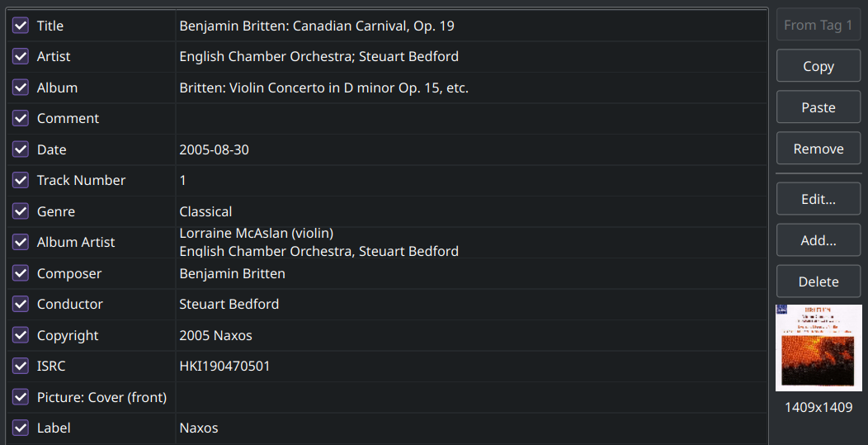868x445 pixels.
Task: Click the Remove button
Action: (818, 149)
